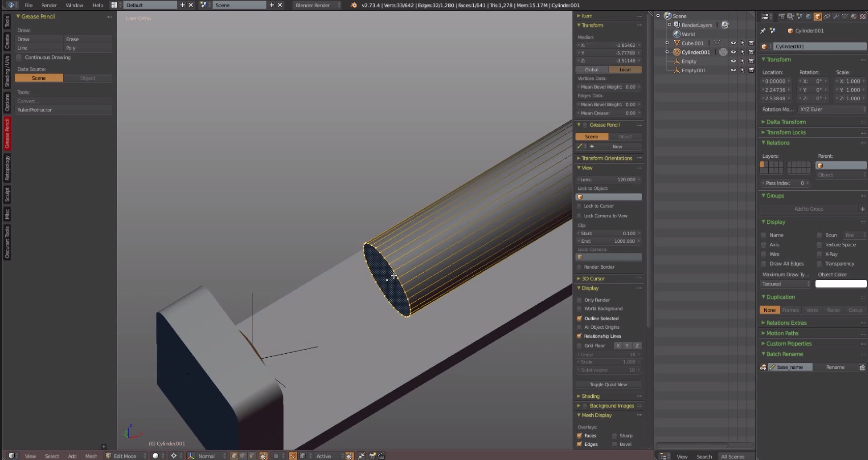Select the World globe icon in Properties header
Viewport: 868px width, 460px height.
click(x=808, y=16)
